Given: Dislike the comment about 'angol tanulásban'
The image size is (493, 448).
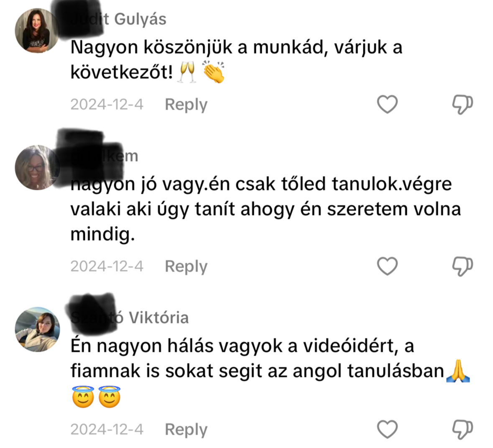Looking at the screenshot, I should (462, 430).
